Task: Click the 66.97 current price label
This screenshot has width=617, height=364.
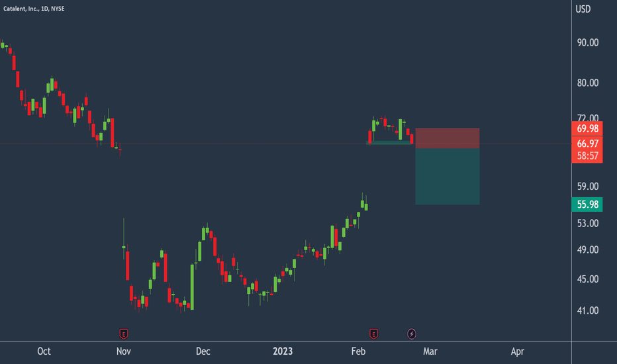Action: point(587,144)
